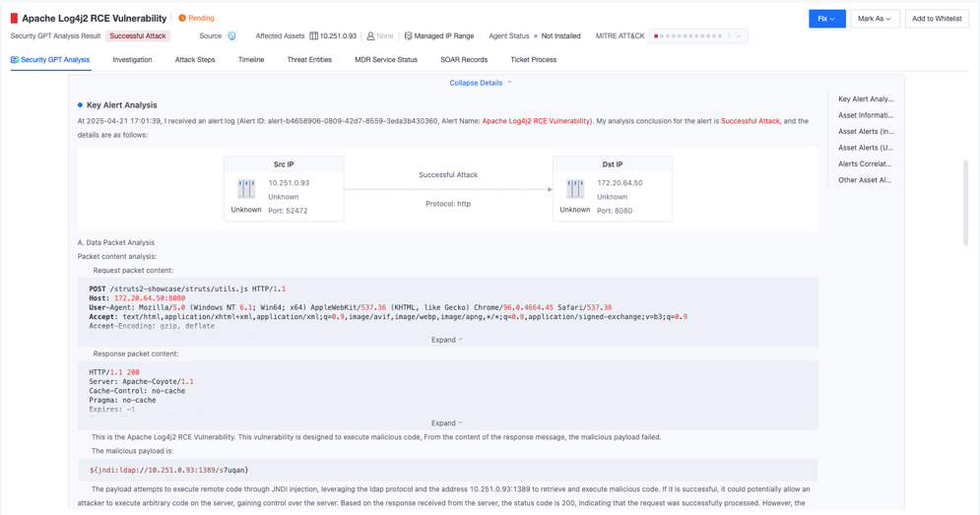Open the SOAR Records tab

pos(464,60)
